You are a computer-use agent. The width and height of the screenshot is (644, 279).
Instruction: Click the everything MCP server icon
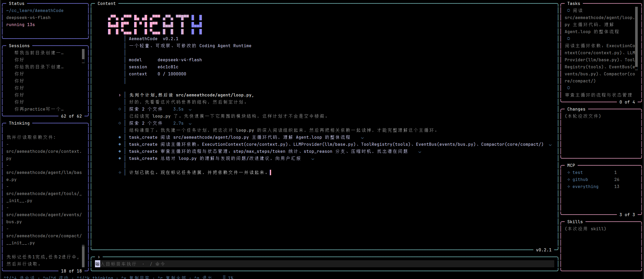[x=569, y=187]
